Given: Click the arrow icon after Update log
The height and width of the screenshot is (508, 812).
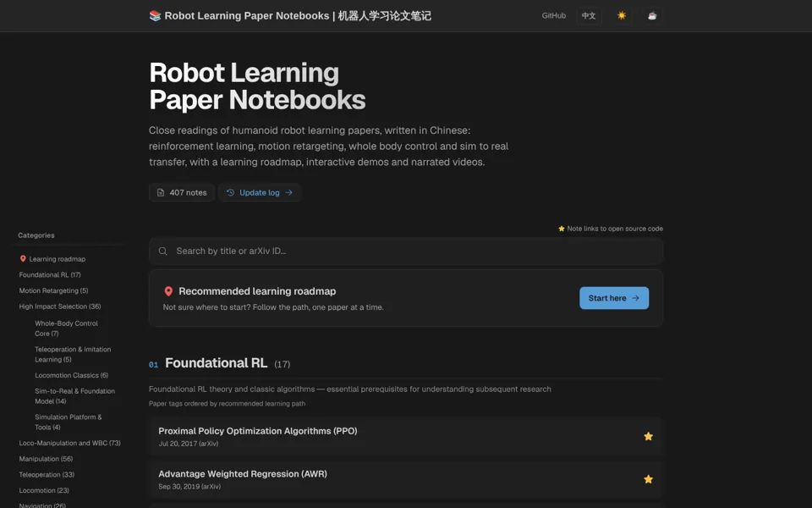Looking at the screenshot, I should 289,192.
